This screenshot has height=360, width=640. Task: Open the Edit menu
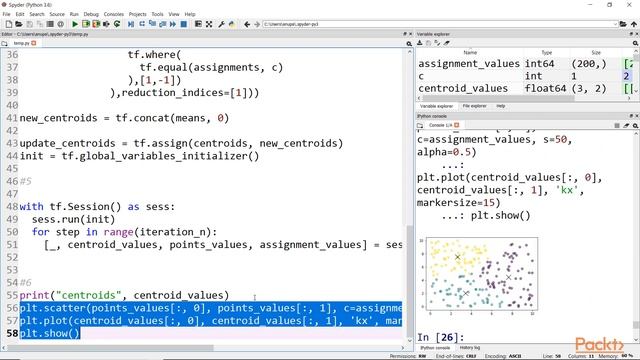pos(20,14)
